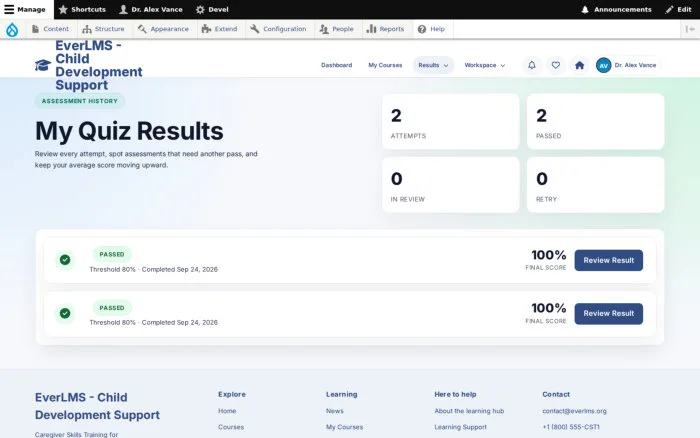Open the Structure admin menu
Screen dimensions: 700x438
[x=103, y=29]
